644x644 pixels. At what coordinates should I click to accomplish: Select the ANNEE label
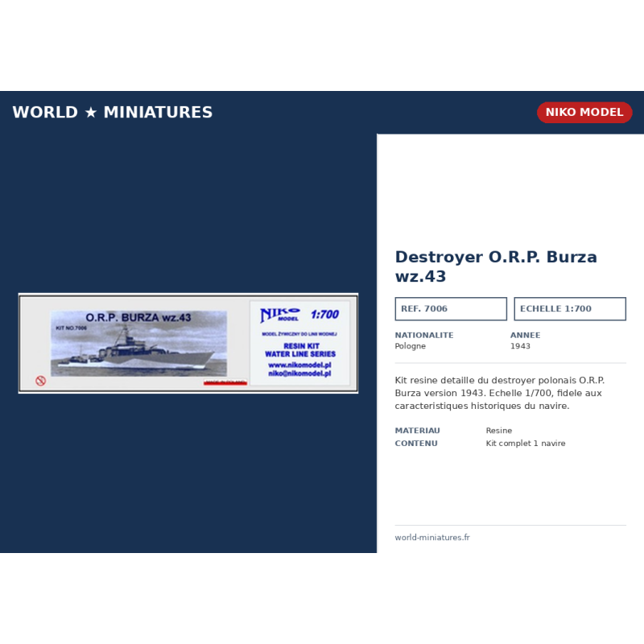coord(525,335)
